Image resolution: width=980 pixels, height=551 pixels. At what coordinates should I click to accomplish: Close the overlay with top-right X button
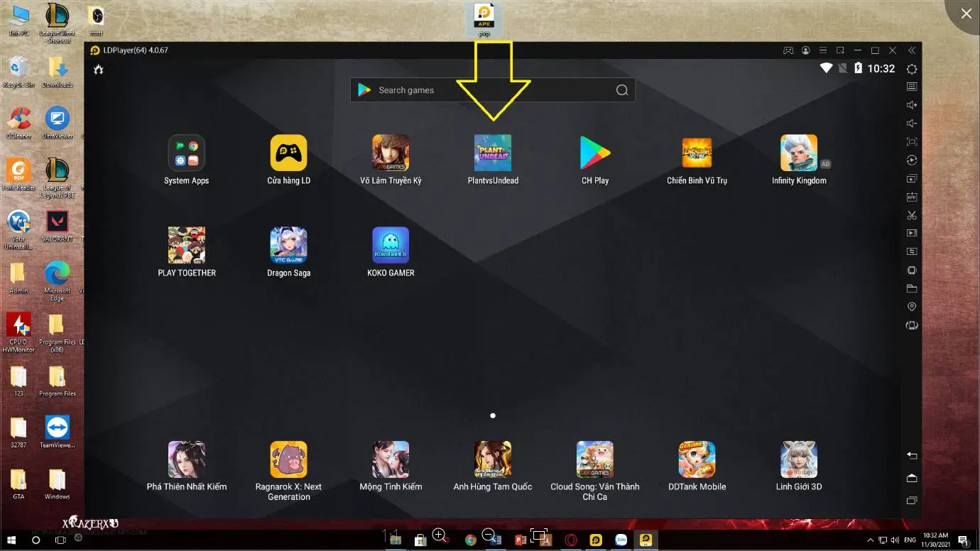pos(966,13)
